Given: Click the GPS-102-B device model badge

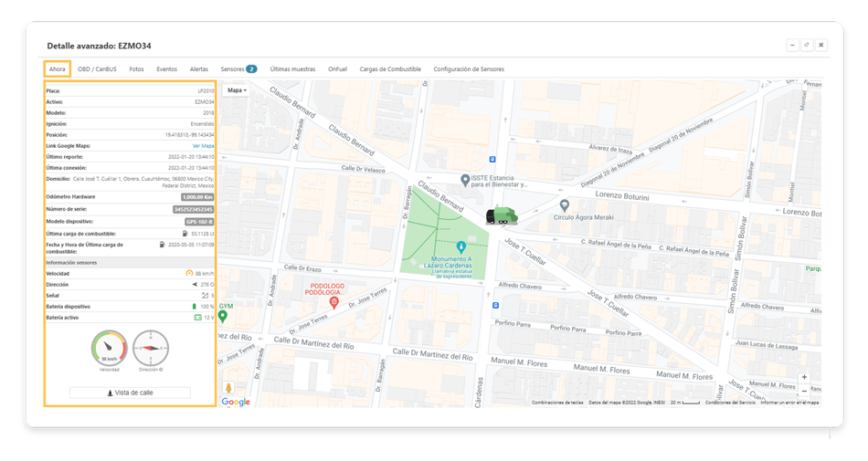Looking at the screenshot, I should click(x=199, y=222).
